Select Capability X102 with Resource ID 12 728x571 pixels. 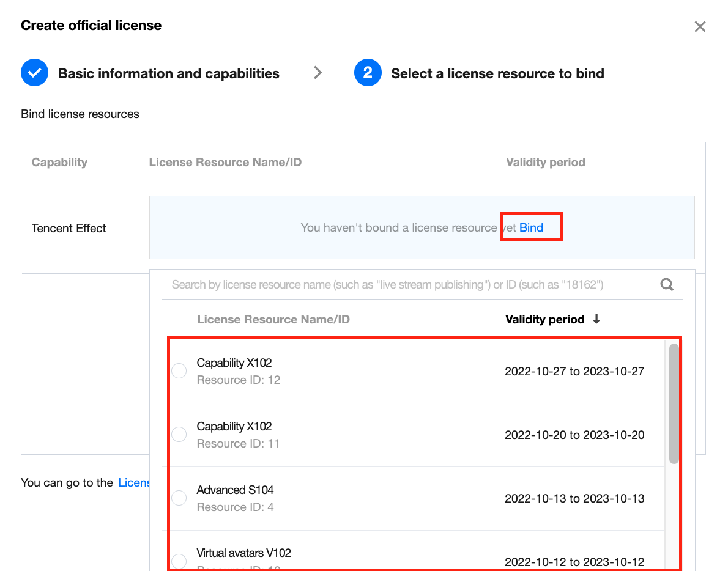point(179,371)
